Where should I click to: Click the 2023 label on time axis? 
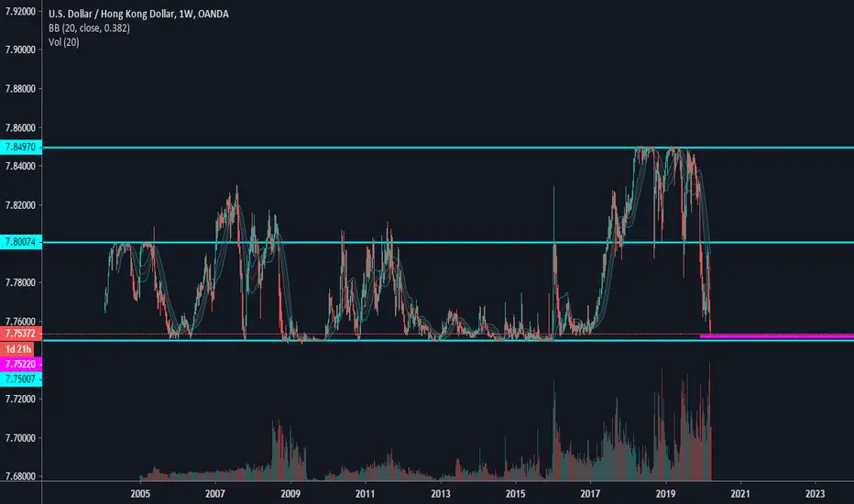tap(815, 494)
